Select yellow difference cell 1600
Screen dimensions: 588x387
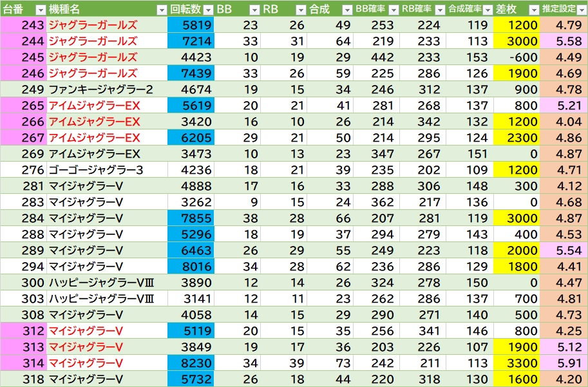pos(517,379)
